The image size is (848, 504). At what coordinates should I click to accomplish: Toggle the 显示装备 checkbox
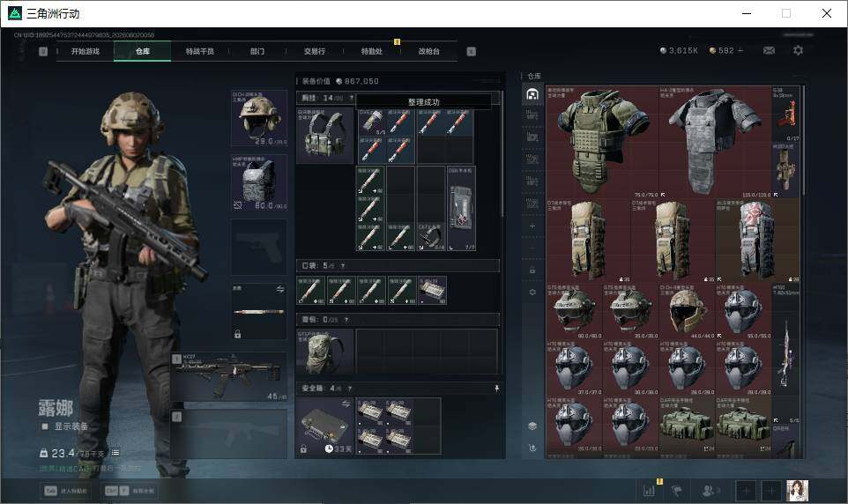(46, 426)
